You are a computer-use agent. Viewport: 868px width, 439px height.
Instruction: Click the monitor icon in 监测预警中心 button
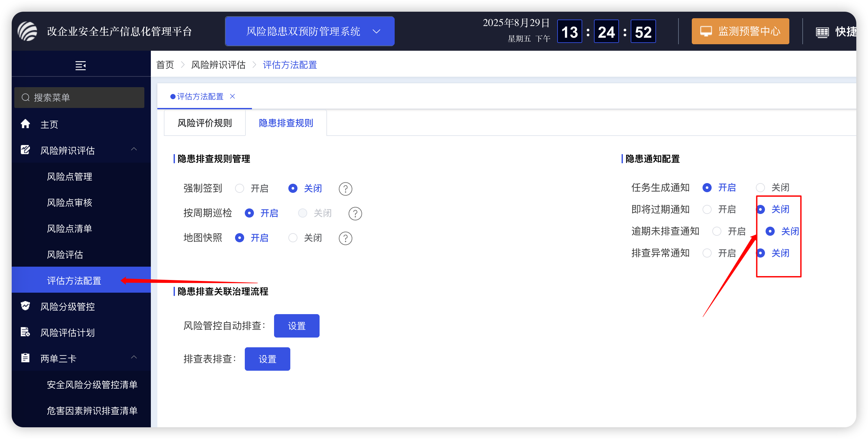point(705,31)
